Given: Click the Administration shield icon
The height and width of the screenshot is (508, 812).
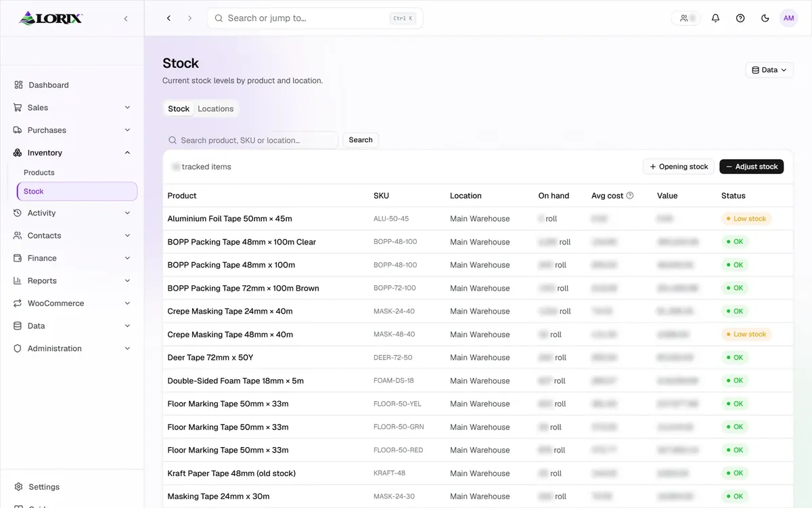Looking at the screenshot, I should [18, 348].
